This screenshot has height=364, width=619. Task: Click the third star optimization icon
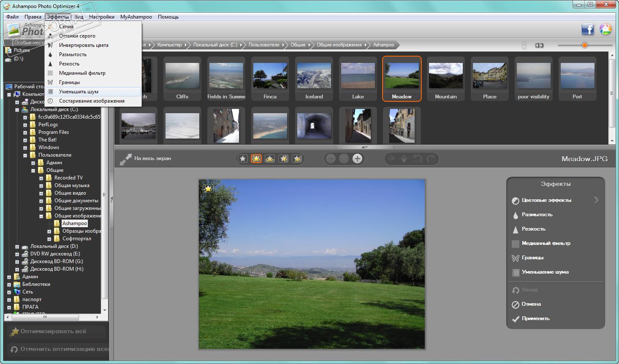click(270, 159)
